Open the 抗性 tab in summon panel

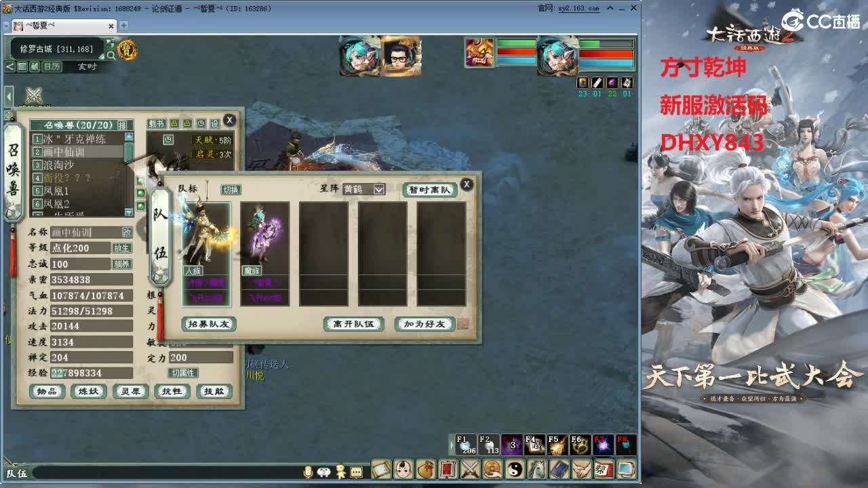pos(172,391)
